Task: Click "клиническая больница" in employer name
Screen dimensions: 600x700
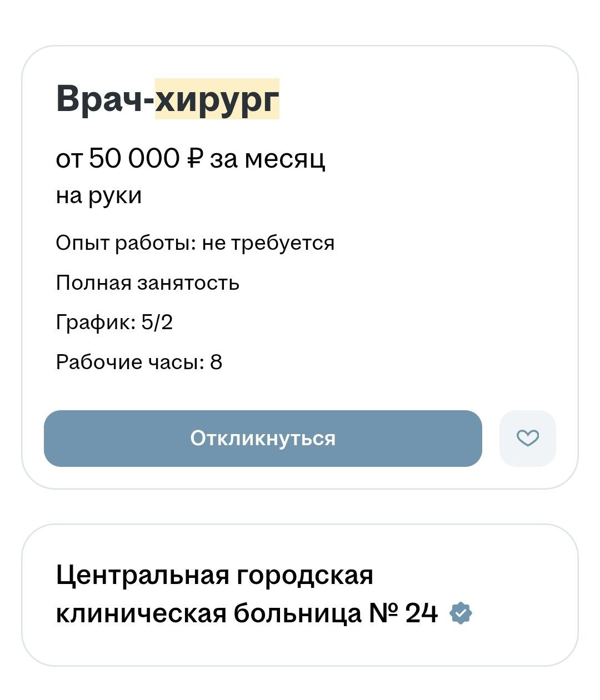Action: pos(208,613)
